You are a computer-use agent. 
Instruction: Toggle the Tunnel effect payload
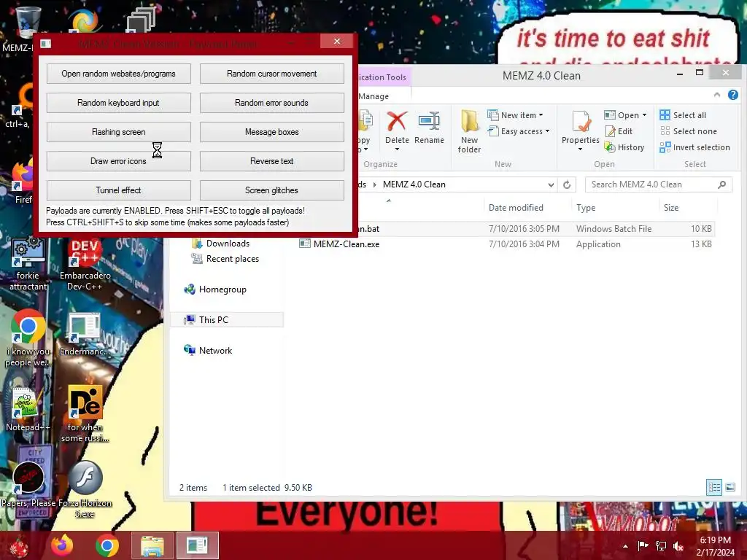pyautogui.click(x=119, y=190)
